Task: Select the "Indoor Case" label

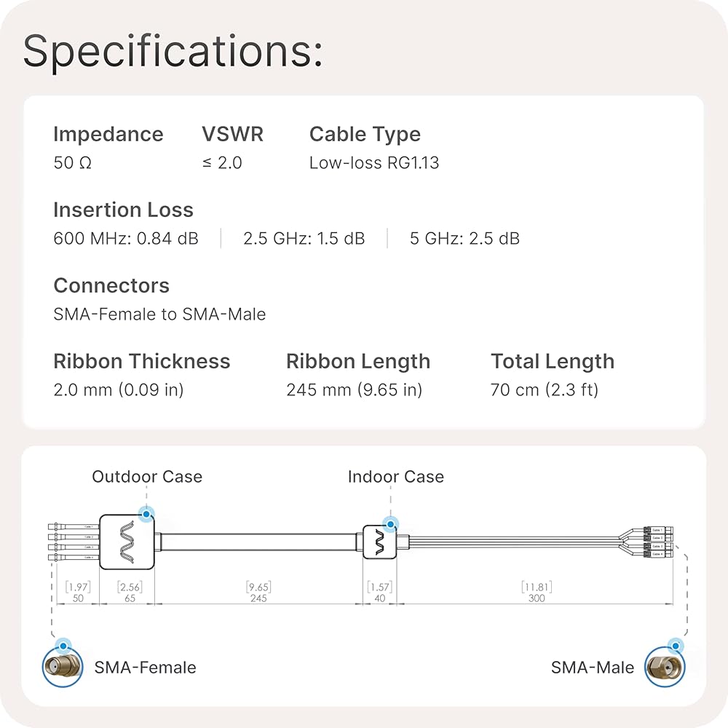Action: point(395,477)
